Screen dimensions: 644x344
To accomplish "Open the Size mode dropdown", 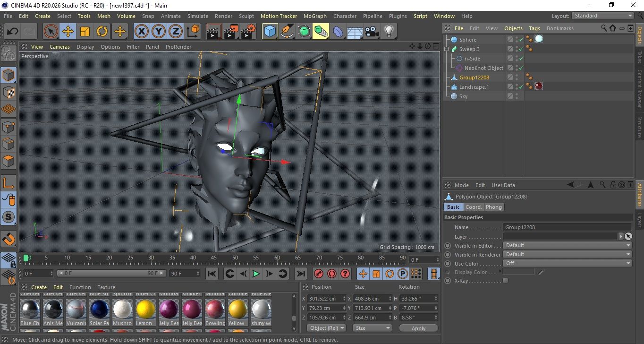I will [373, 328].
